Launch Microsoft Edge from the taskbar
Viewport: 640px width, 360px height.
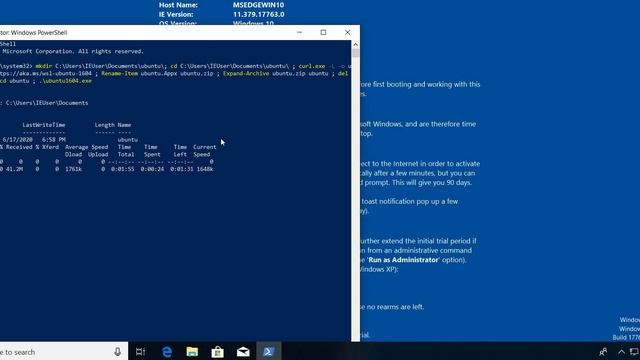coord(167,351)
